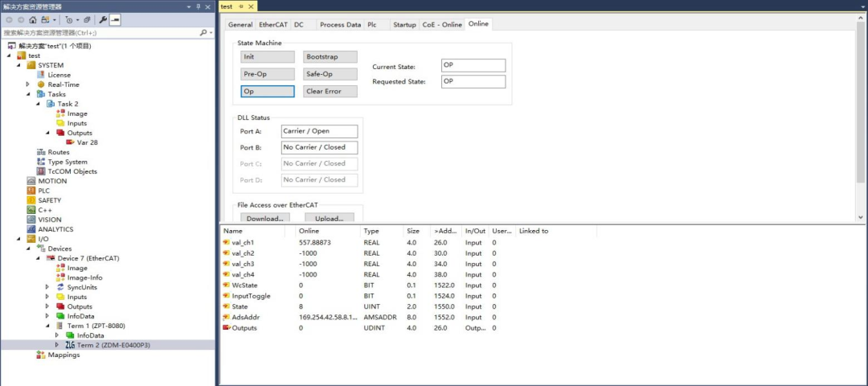Viewport: 868px width, 386px height.
Task: Click the search magnifier icon in Solution Explorer
Action: 203,33
